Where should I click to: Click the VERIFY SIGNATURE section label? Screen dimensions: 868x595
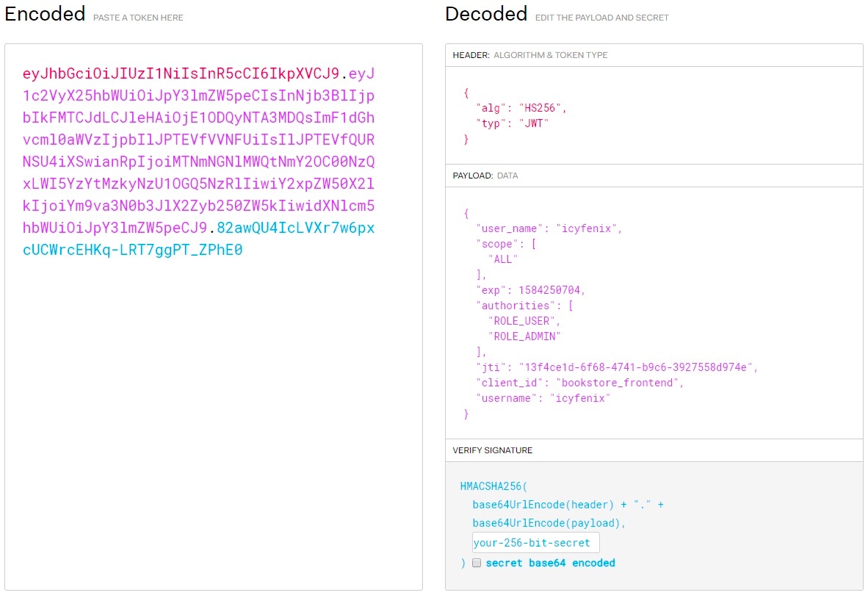492,450
